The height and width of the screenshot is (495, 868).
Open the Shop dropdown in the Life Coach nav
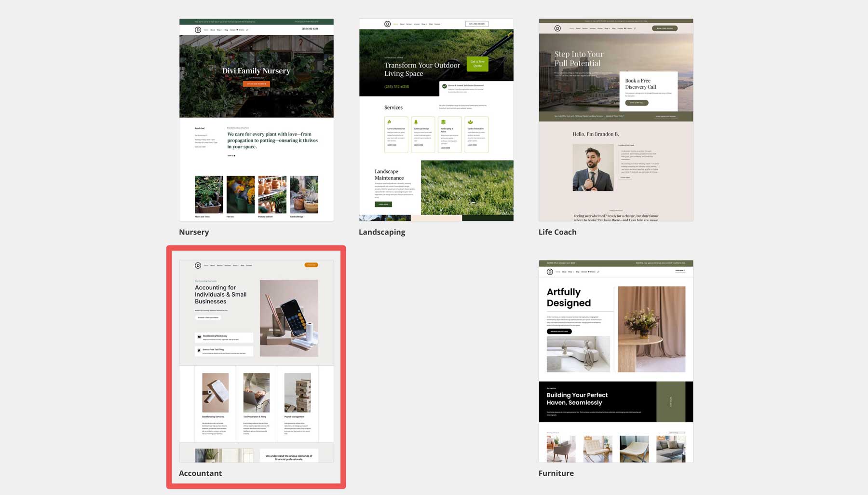point(607,28)
